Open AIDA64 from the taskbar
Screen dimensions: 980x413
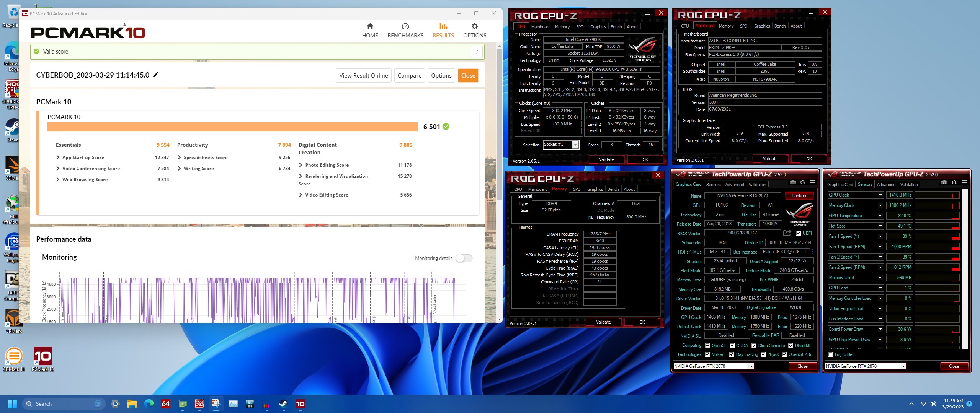point(165,404)
